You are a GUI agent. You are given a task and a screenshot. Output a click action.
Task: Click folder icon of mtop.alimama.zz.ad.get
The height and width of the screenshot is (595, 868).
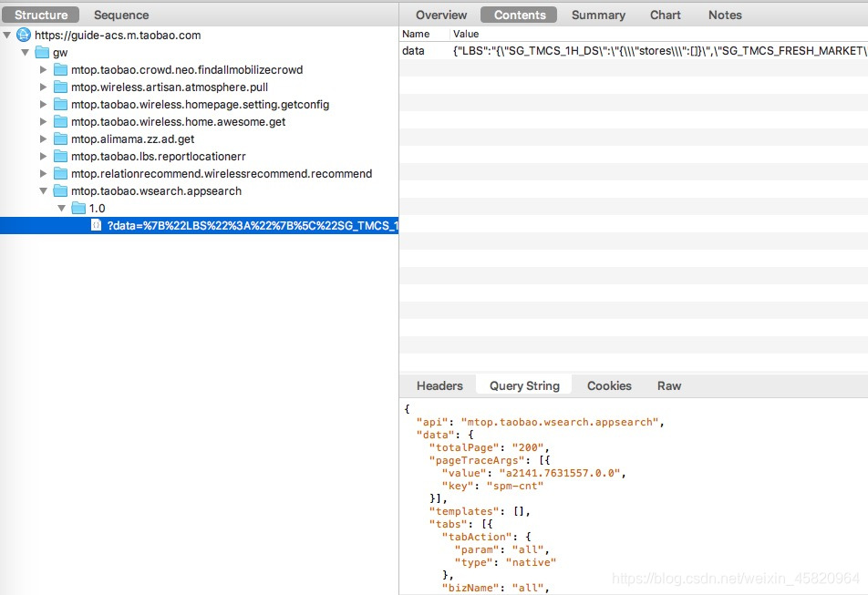(x=60, y=138)
